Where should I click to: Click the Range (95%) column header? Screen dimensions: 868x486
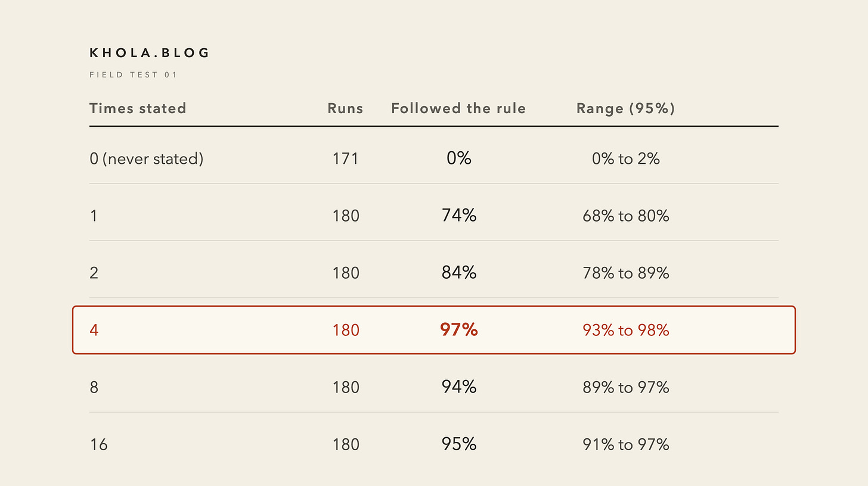pos(625,108)
